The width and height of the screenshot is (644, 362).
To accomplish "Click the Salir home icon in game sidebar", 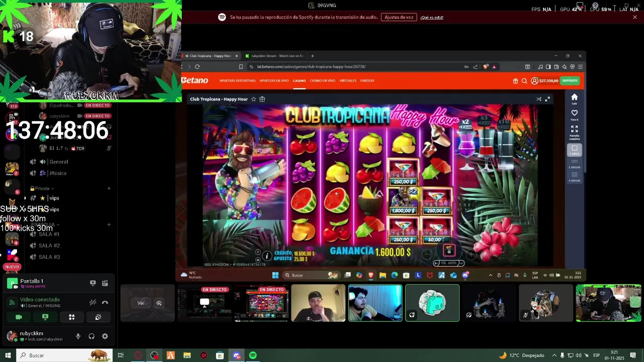I will [574, 99].
